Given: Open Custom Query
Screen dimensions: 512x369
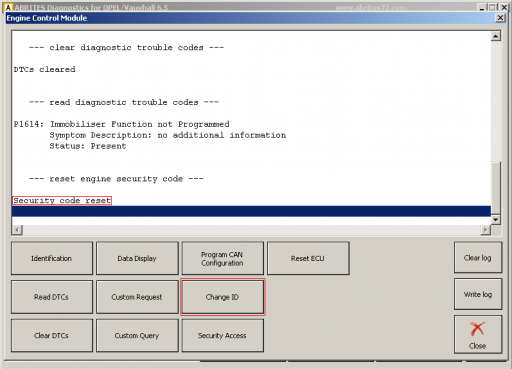Looking at the screenshot, I should click(x=137, y=336).
